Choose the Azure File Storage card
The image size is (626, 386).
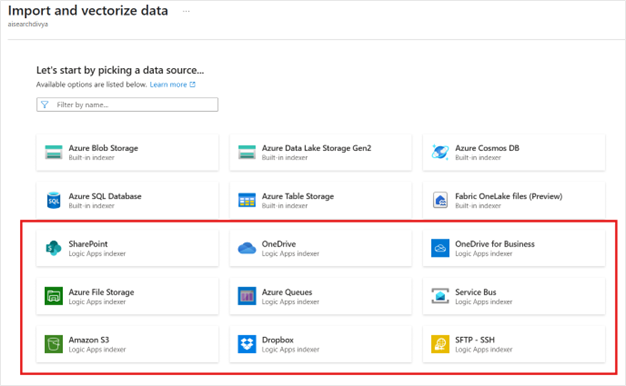tap(127, 296)
